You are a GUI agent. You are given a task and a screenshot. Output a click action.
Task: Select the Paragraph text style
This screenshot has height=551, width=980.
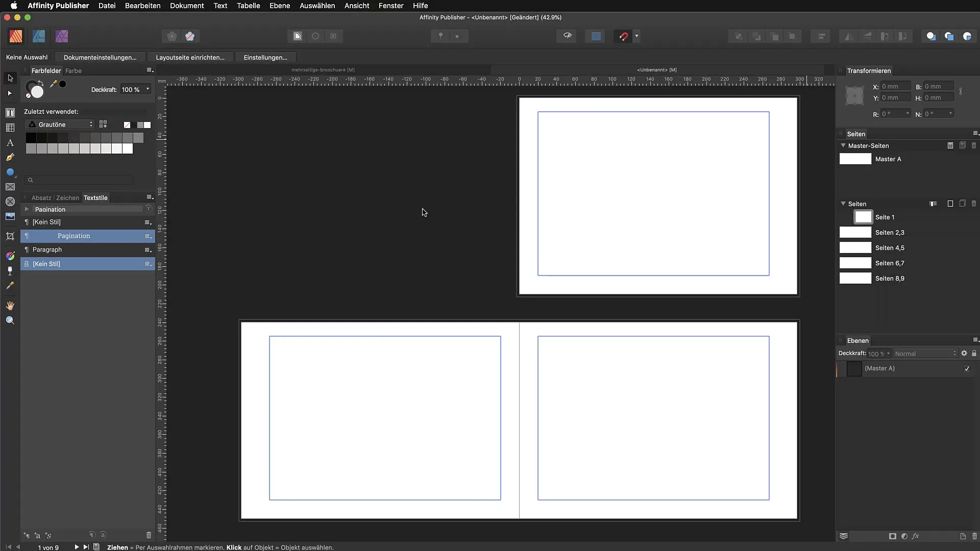(88, 250)
